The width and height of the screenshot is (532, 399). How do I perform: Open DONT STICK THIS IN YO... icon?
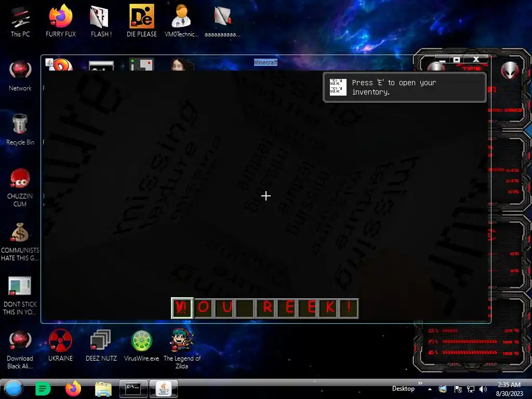20,296
